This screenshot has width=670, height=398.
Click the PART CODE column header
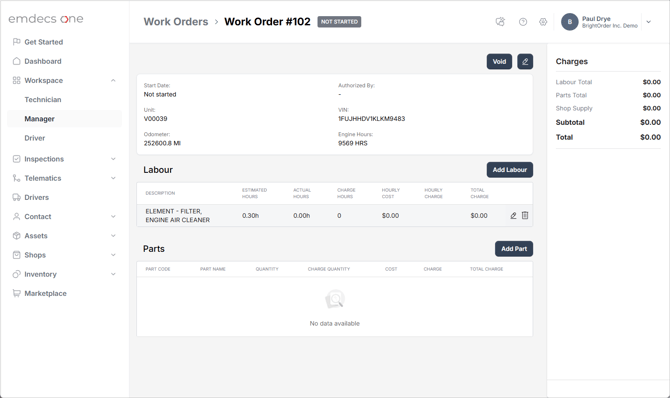point(158,269)
